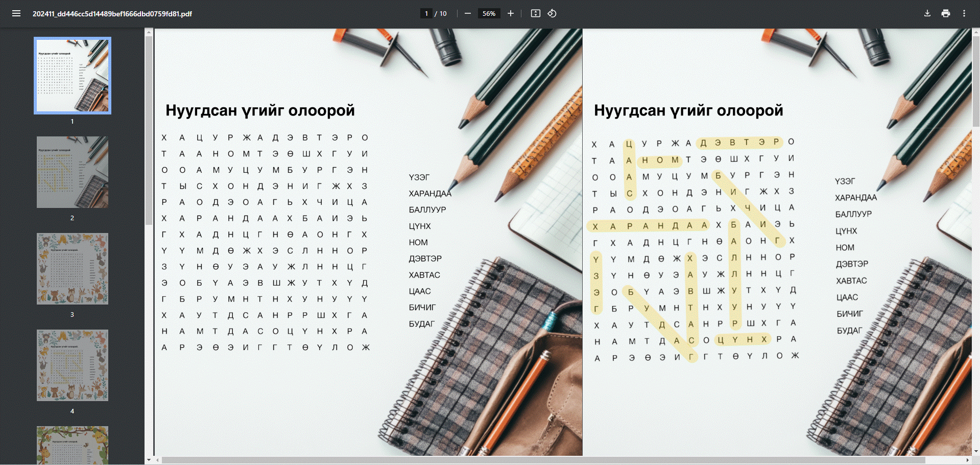The height and width of the screenshot is (465, 980).
Task: Click the thumbnail panel scroll-up arrow
Action: coord(149,32)
